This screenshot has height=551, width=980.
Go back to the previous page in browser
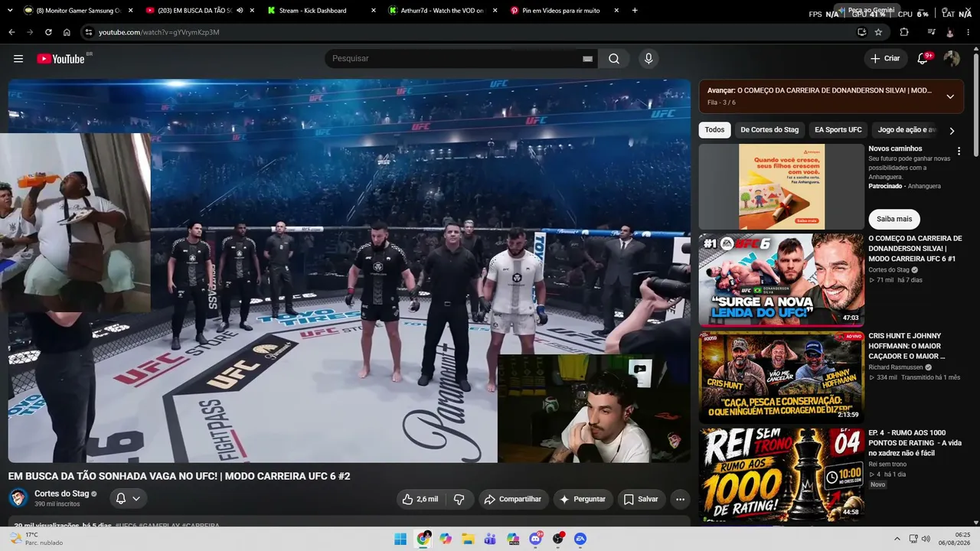tap(11, 32)
